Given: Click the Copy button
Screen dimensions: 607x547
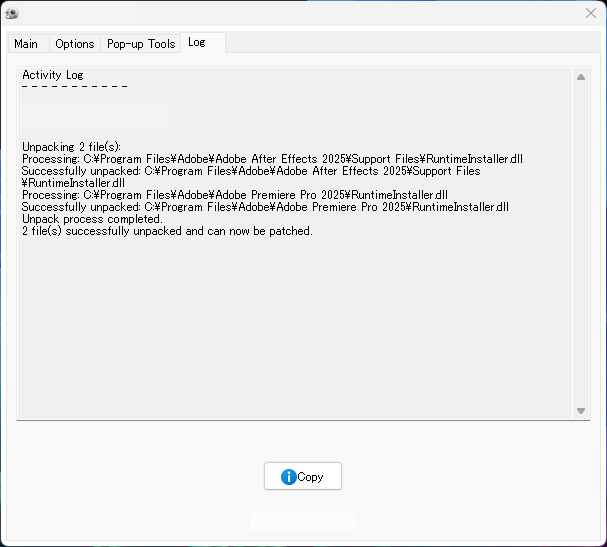Looking at the screenshot, I should [303, 476].
